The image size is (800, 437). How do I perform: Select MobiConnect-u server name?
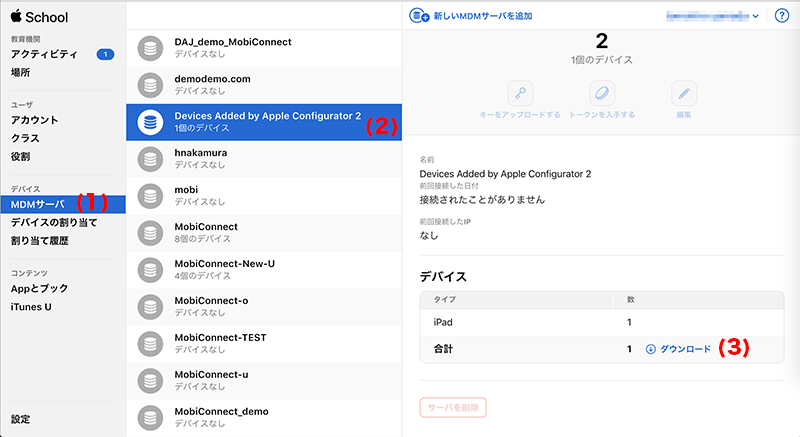(x=211, y=375)
